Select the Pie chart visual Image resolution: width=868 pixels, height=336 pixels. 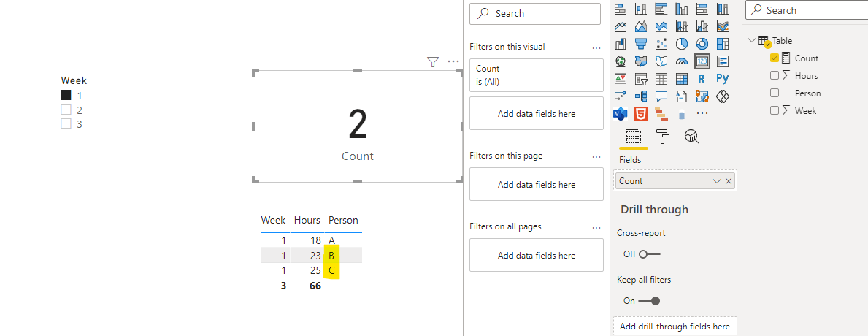tap(681, 43)
